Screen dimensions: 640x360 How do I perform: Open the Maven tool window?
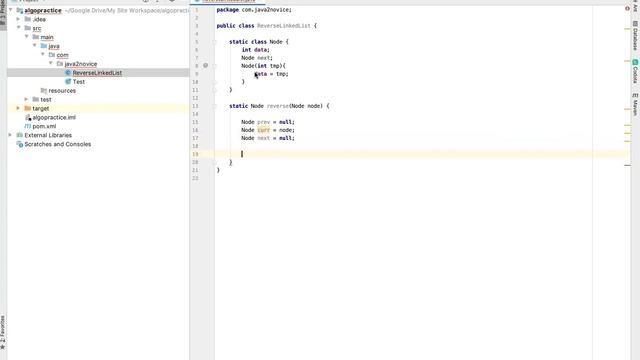(635, 104)
